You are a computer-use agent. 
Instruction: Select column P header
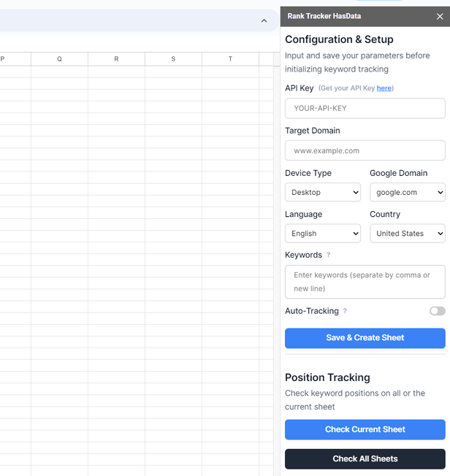coord(15,59)
